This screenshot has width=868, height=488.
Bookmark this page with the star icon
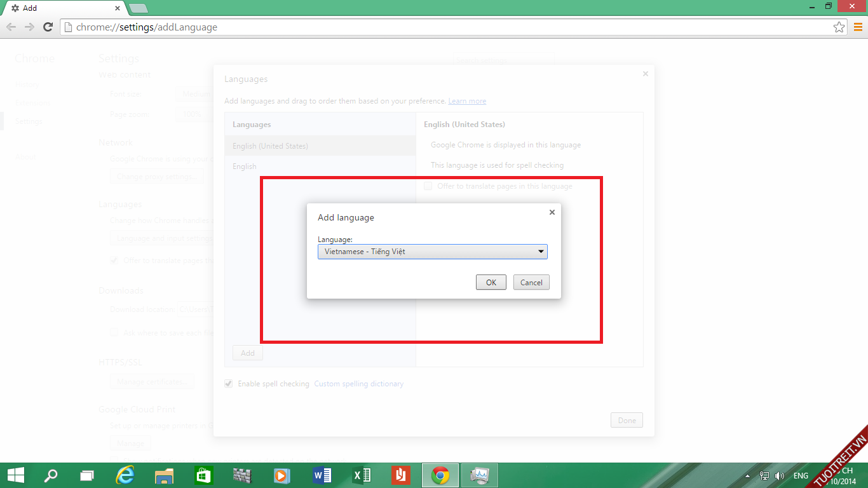(x=839, y=27)
